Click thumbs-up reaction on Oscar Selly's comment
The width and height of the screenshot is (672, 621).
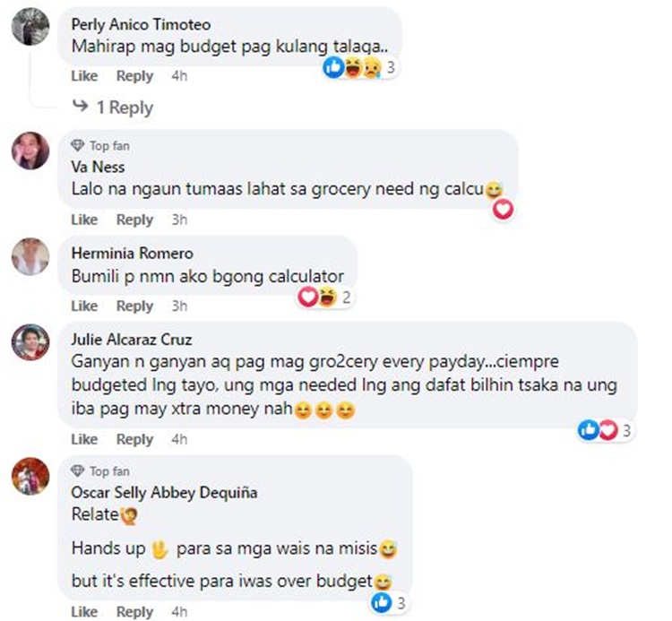pos(381,602)
